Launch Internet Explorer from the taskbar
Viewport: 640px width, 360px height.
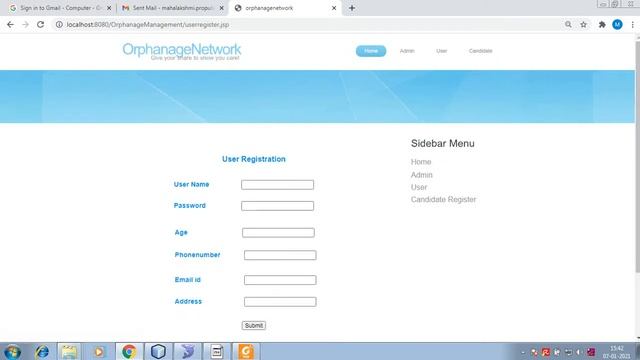point(42,351)
